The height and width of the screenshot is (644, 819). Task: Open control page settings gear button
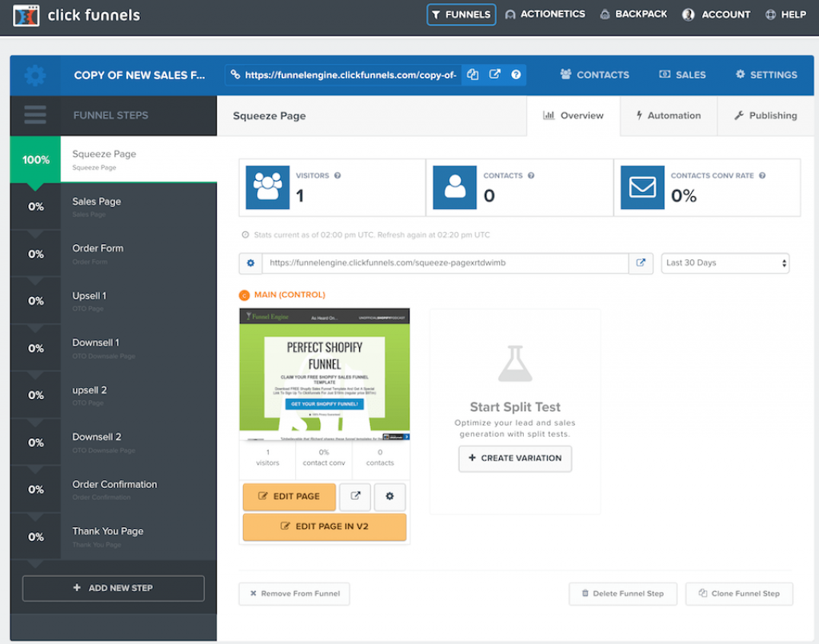tap(390, 497)
